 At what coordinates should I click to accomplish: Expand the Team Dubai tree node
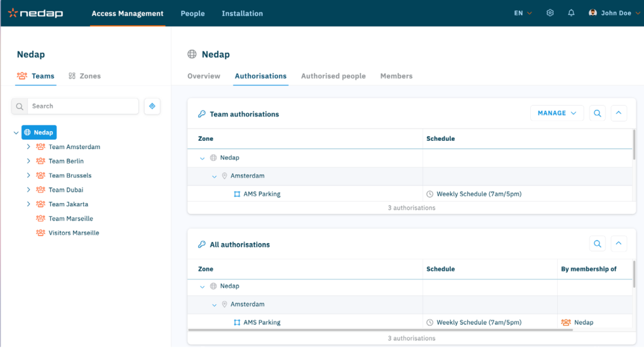[x=28, y=190]
